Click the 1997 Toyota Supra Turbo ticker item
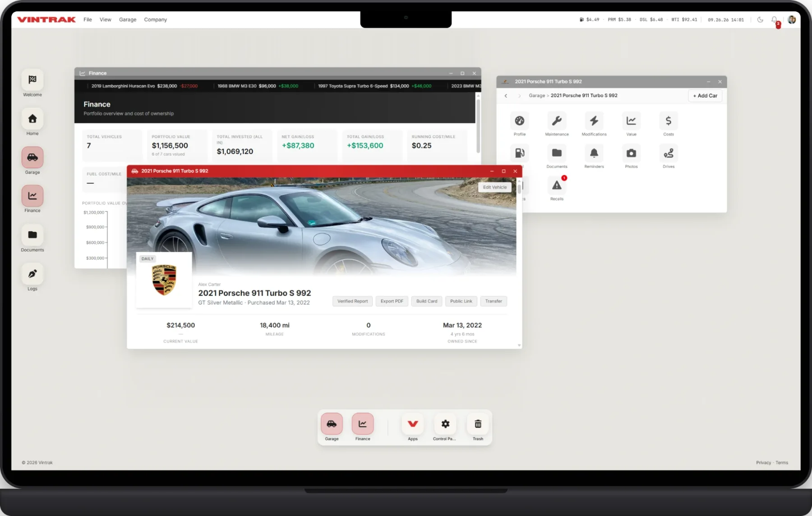The image size is (812, 516). coord(374,86)
